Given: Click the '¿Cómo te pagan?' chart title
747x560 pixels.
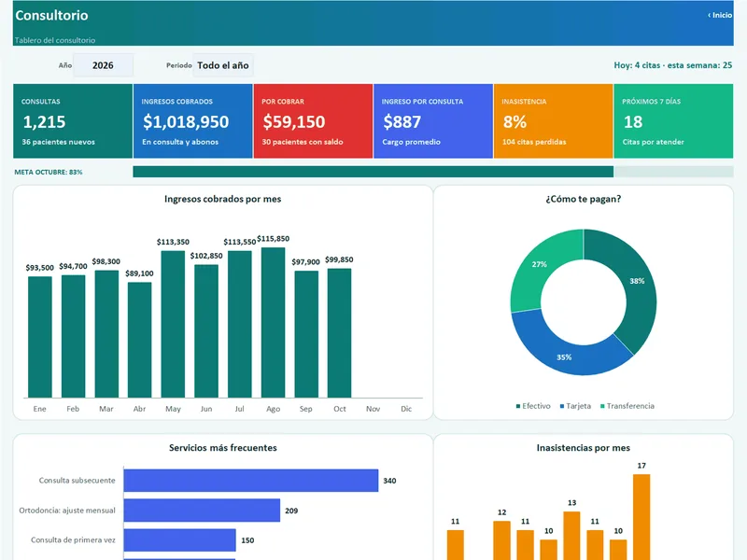Looking at the screenshot, I should click(x=583, y=199).
